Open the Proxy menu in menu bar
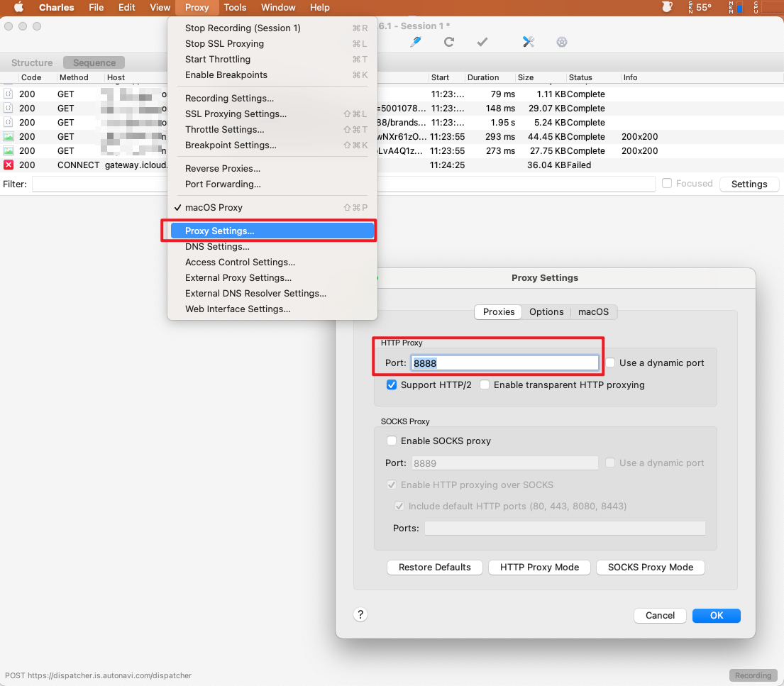This screenshot has width=784, height=686. [x=197, y=8]
